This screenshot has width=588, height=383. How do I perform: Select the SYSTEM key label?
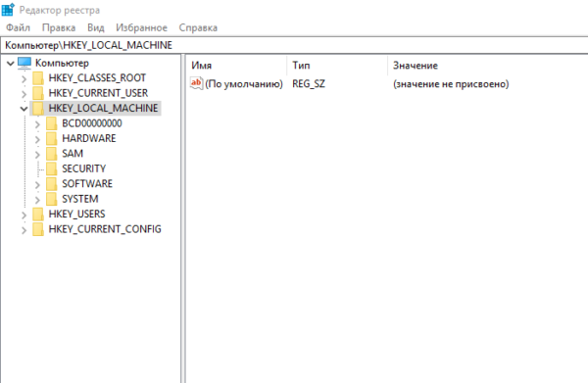coord(80,199)
